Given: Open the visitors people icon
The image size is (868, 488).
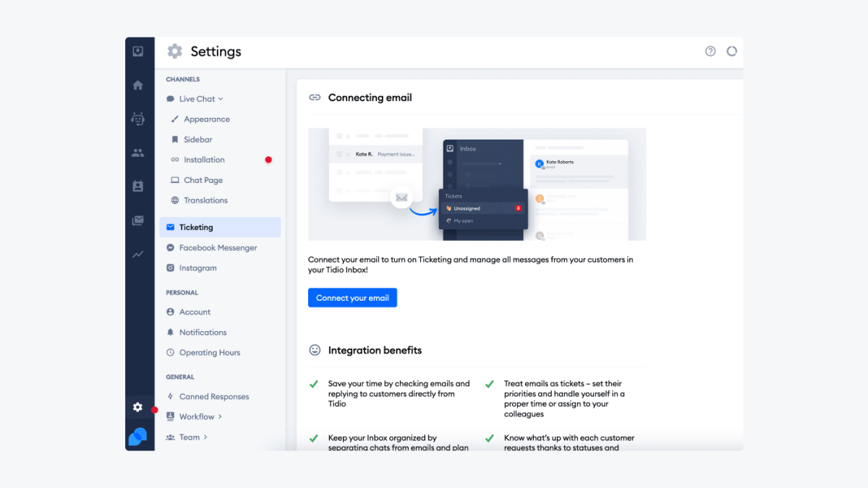Looking at the screenshot, I should [137, 153].
